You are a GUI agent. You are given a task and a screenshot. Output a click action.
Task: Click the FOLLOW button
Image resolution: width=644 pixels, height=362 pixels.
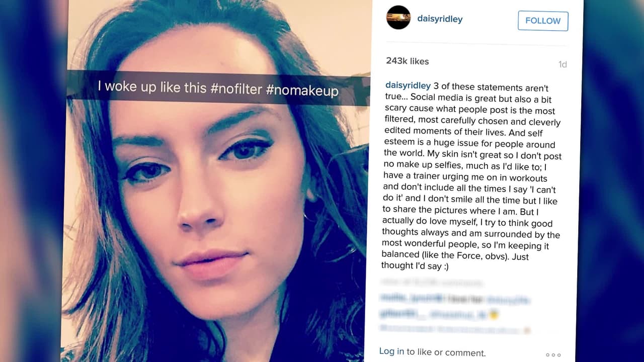(x=543, y=21)
